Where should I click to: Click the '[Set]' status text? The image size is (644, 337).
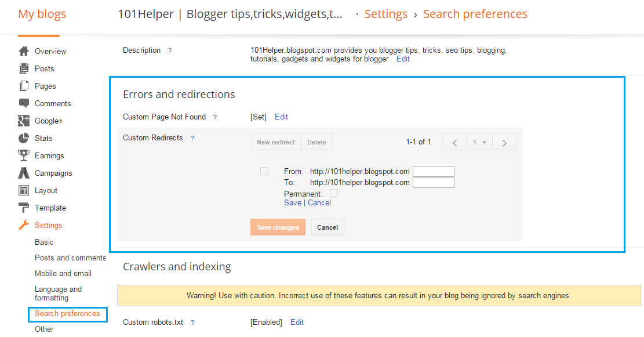tap(259, 117)
